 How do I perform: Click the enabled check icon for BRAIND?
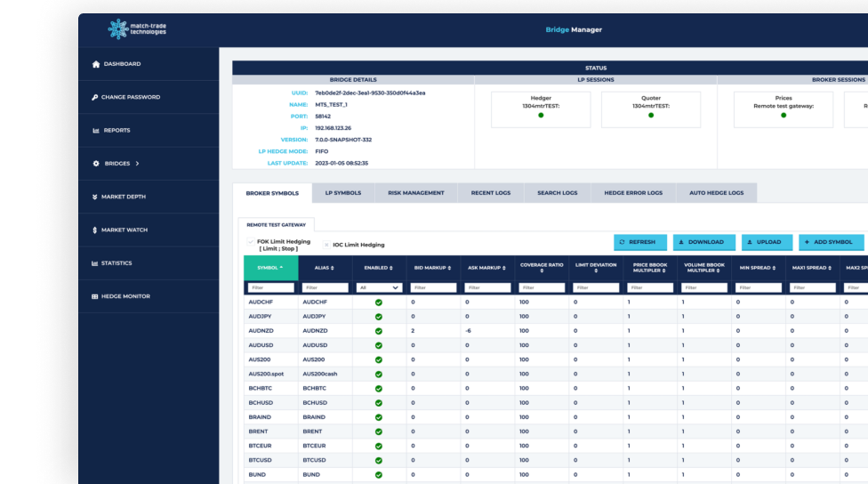point(379,417)
